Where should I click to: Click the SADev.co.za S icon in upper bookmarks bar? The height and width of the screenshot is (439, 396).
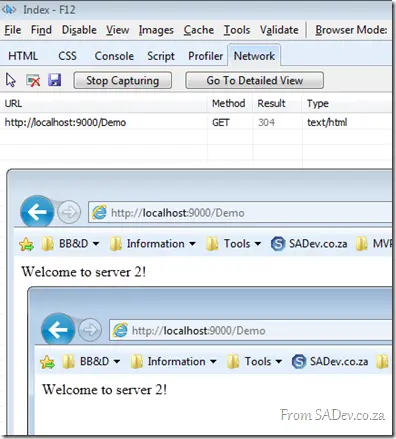278,244
